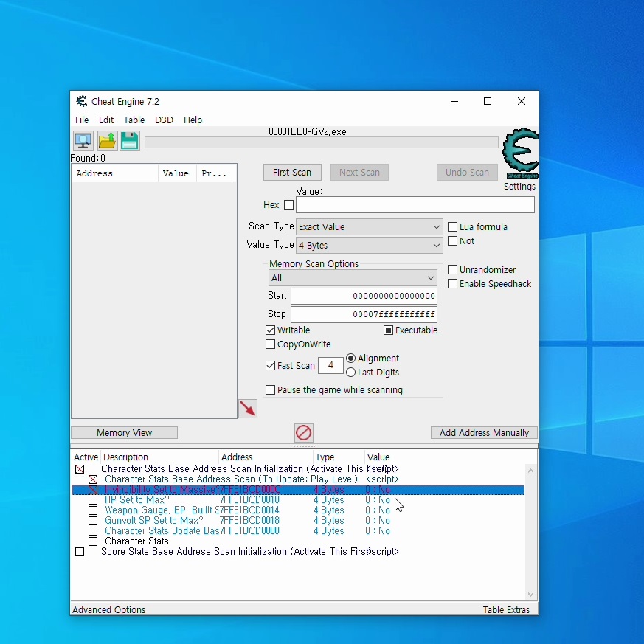This screenshot has width=644, height=644.
Task: Click the Cheat Engine logo for settings
Action: tap(520, 153)
